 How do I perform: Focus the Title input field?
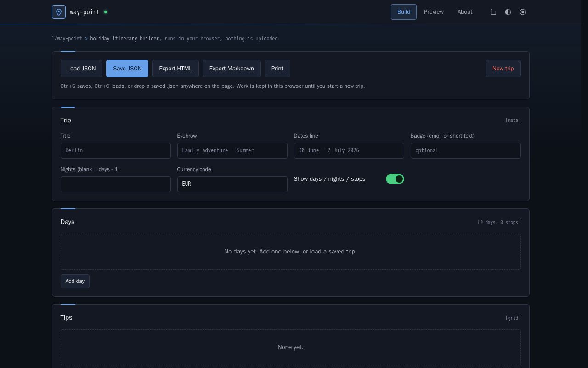tap(116, 150)
